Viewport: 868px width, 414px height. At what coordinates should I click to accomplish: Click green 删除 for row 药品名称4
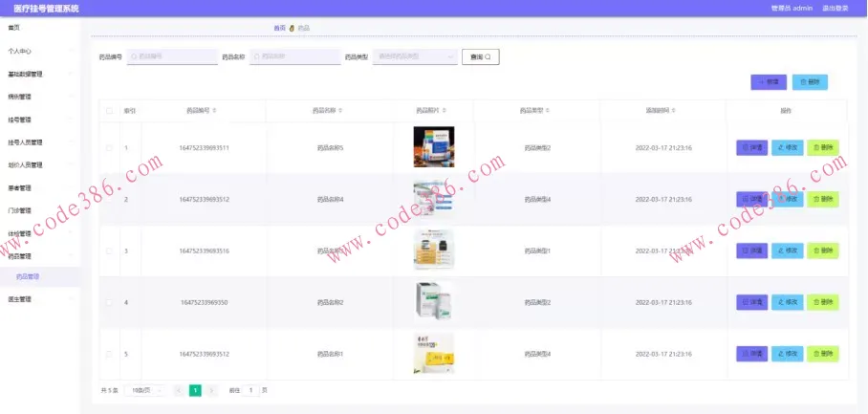pyautogui.click(x=823, y=199)
